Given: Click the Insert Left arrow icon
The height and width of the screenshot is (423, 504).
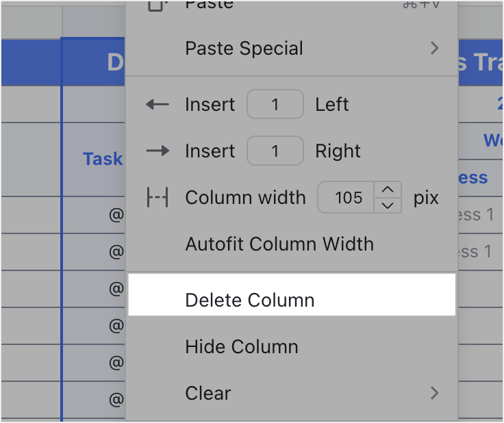Looking at the screenshot, I should pyautogui.click(x=157, y=104).
